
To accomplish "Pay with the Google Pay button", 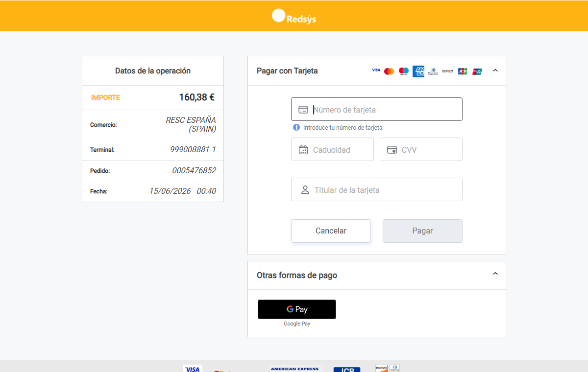I will [x=297, y=309].
